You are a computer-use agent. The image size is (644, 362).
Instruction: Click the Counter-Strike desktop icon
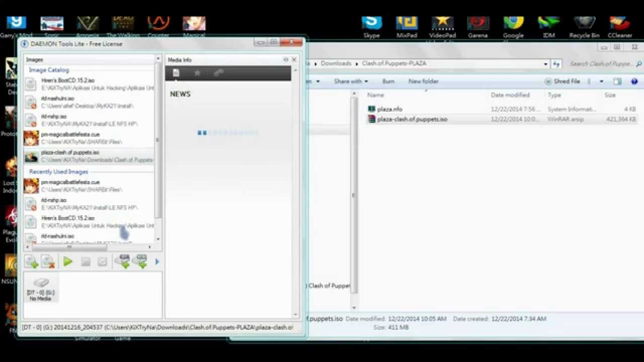(x=158, y=27)
